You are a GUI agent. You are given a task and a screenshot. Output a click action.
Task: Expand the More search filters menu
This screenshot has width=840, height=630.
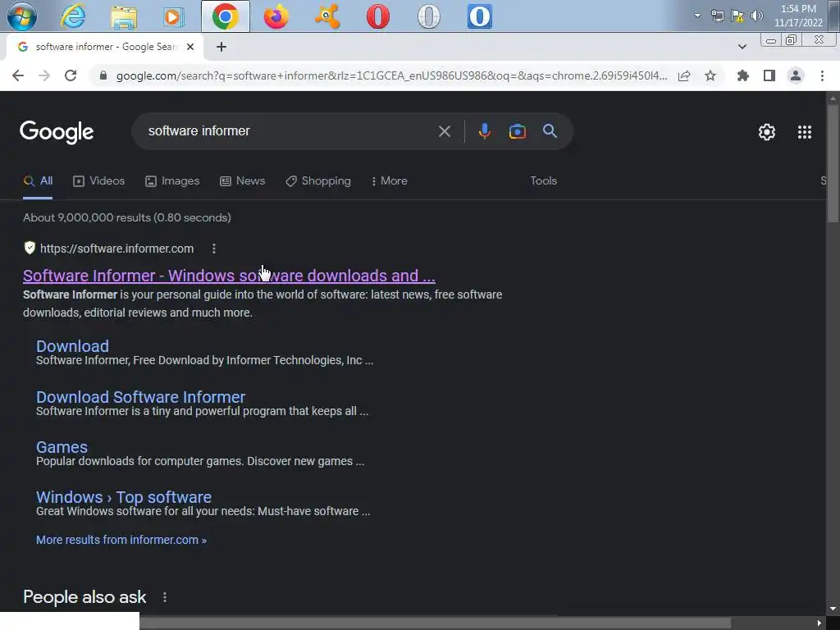[x=390, y=181]
